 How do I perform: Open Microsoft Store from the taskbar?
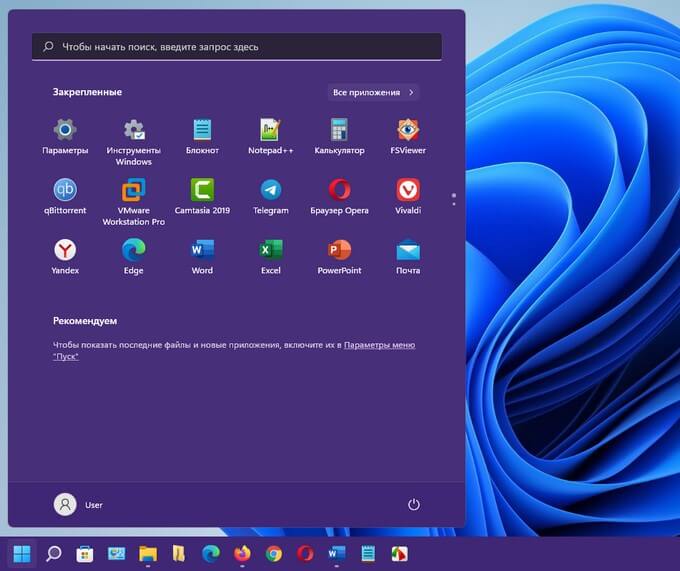(85, 554)
